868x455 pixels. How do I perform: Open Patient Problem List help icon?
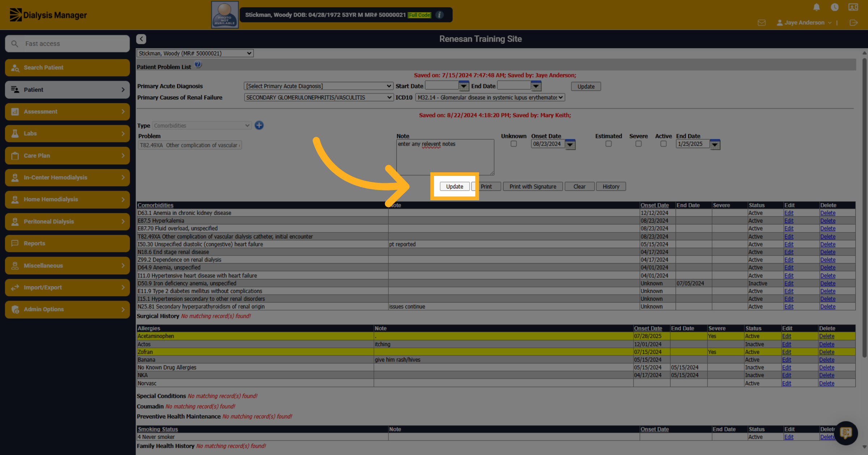click(x=198, y=65)
